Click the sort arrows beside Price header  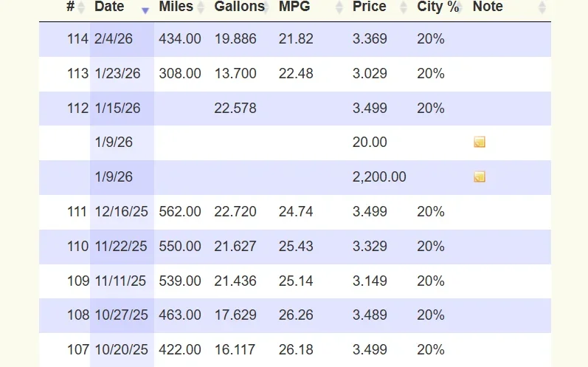click(x=403, y=7)
